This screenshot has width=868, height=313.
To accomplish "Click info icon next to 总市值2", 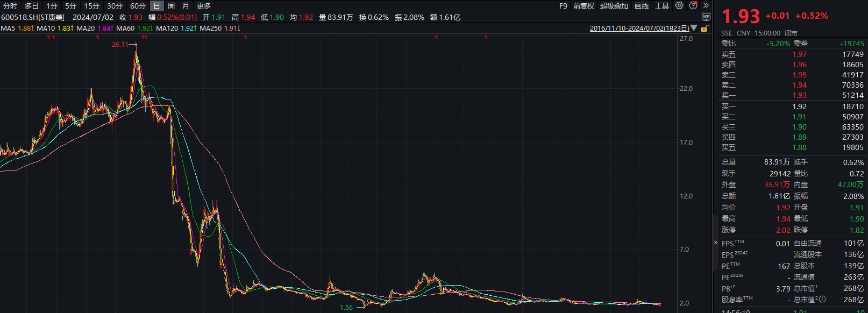I will coord(822,300).
